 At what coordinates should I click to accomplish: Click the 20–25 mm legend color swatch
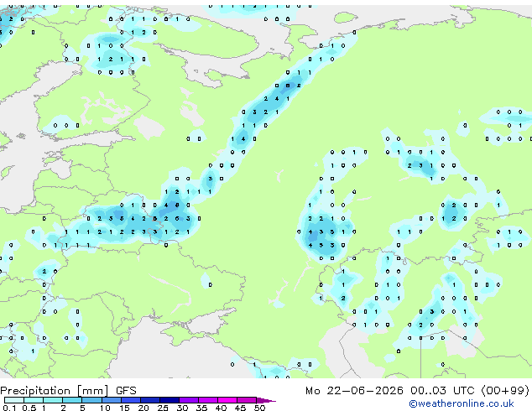pyautogui.click(x=150, y=400)
